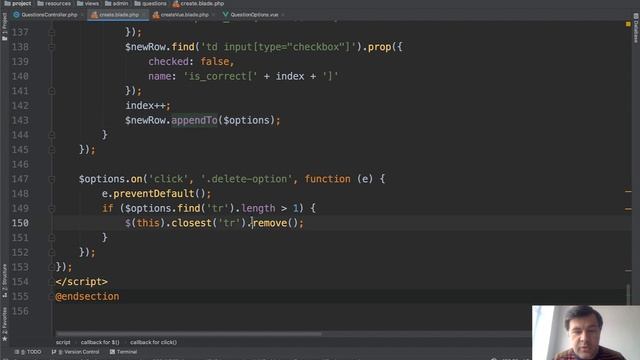Close the create.blade.php tab
This screenshot has width=640, height=360.
[144, 15]
